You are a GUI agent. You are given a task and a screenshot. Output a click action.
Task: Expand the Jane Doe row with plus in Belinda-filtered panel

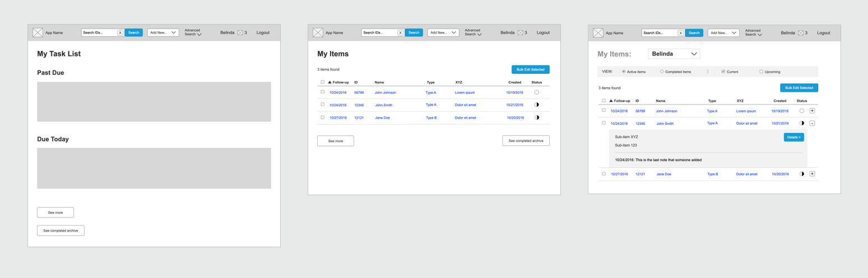pos(812,174)
